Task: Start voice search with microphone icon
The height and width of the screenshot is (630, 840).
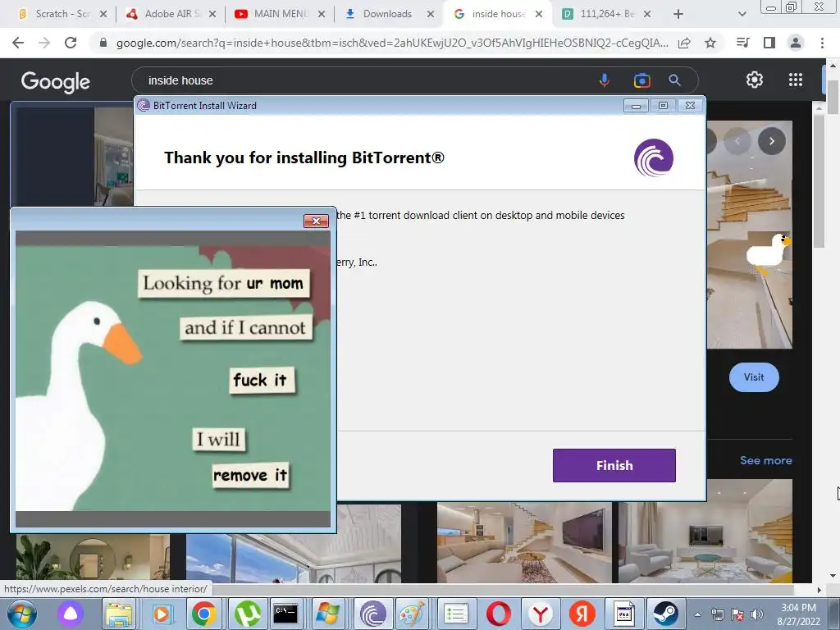Action: tap(605, 80)
